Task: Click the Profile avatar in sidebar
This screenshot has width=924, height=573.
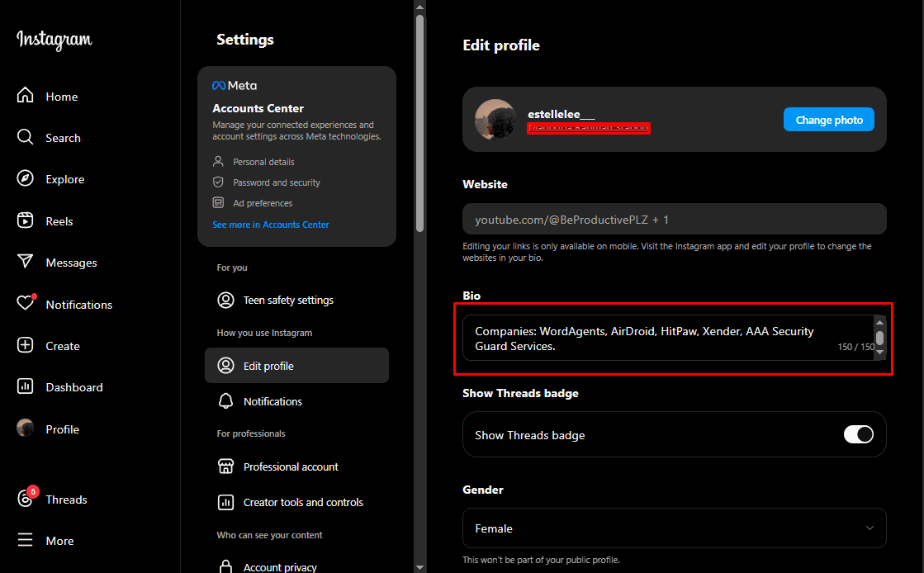Action: point(26,428)
